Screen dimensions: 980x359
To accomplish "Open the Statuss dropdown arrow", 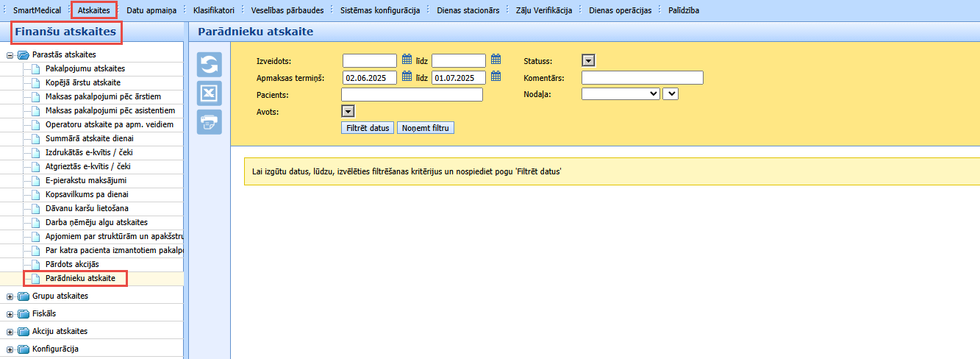I will [588, 61].
